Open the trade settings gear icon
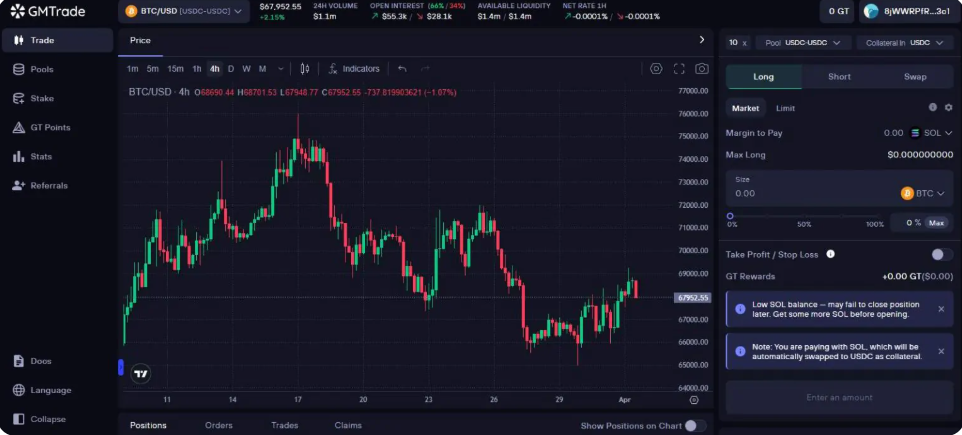Screen dimensions: 962x435 point(949,107)
